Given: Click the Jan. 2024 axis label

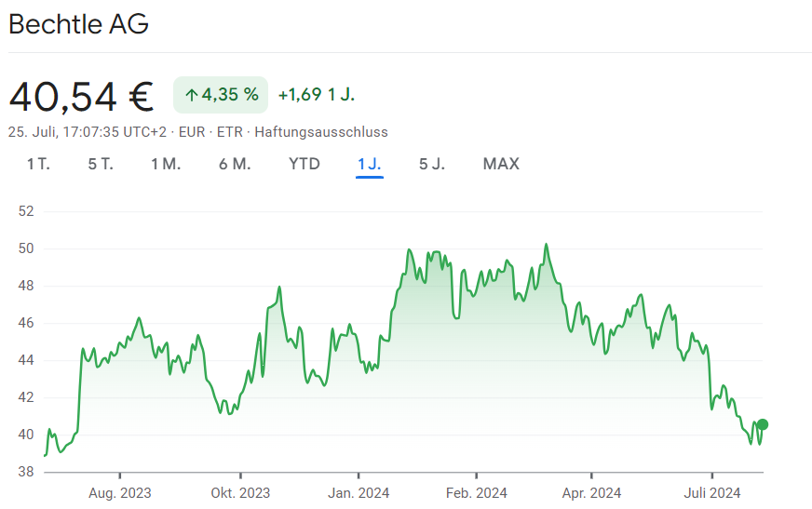Looking at the screenshot, I should point(359,493).
